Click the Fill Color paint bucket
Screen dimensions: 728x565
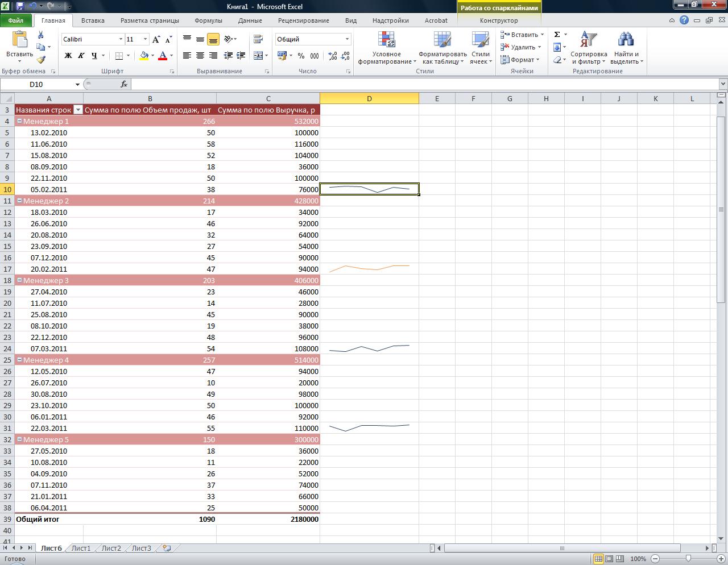coord(144,55)
